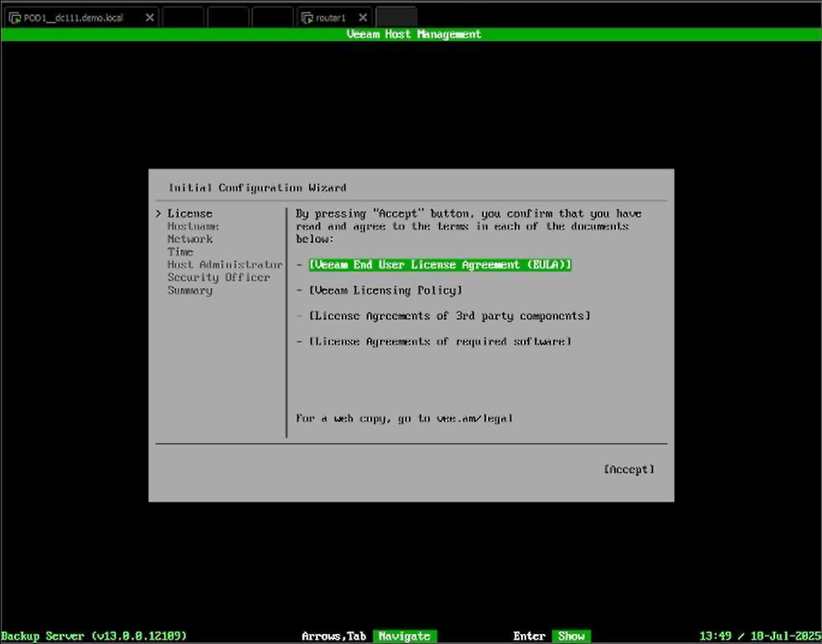
Task: Select the License wizard step
Action: point(189,214)
